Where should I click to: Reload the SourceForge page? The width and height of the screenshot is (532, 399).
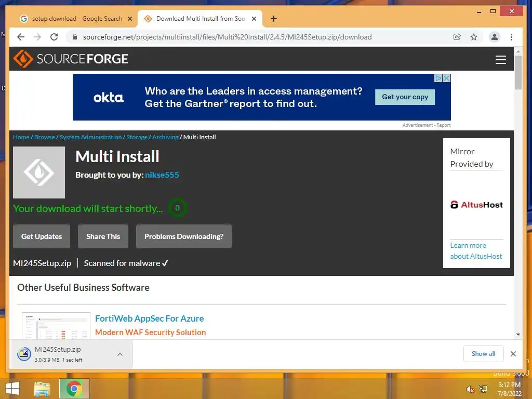pyautogui.click(x=54, y=37)
